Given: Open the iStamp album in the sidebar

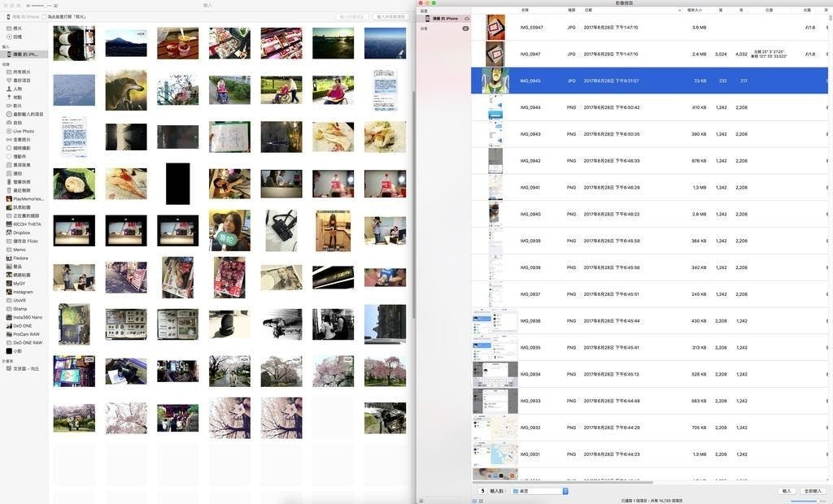Looking at the screenshot, I should pos(20,309).
